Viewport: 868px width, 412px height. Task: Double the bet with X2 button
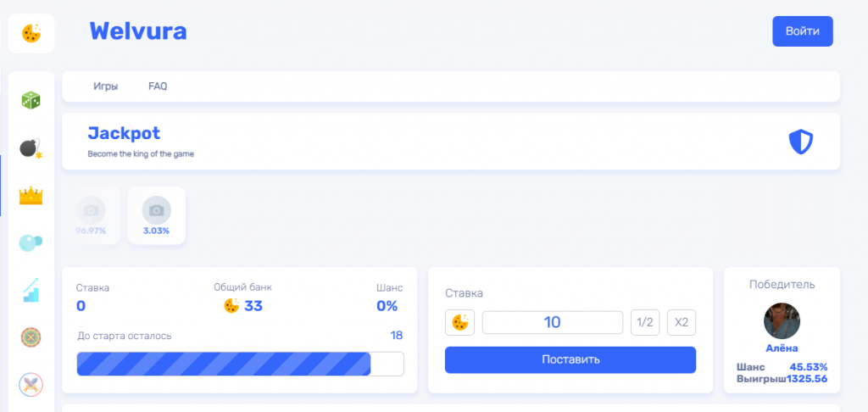[x=682, y=322]
